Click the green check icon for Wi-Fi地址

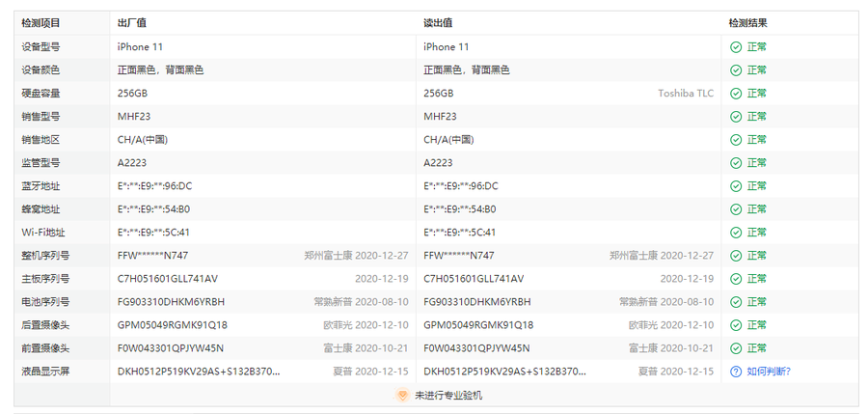[736, 233]
